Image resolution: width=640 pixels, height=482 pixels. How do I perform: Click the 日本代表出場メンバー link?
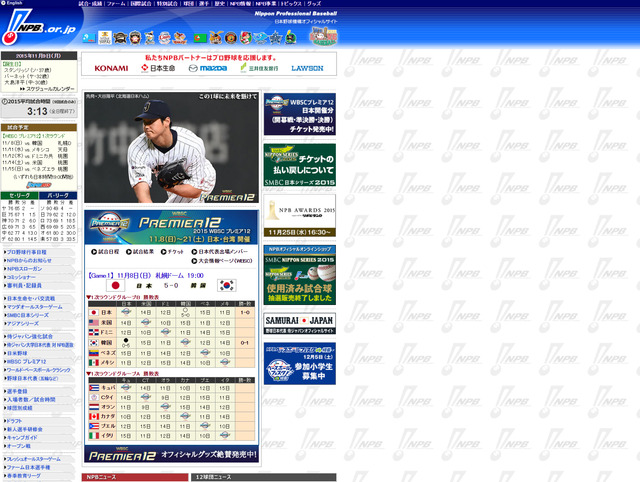tap(220, 252)
